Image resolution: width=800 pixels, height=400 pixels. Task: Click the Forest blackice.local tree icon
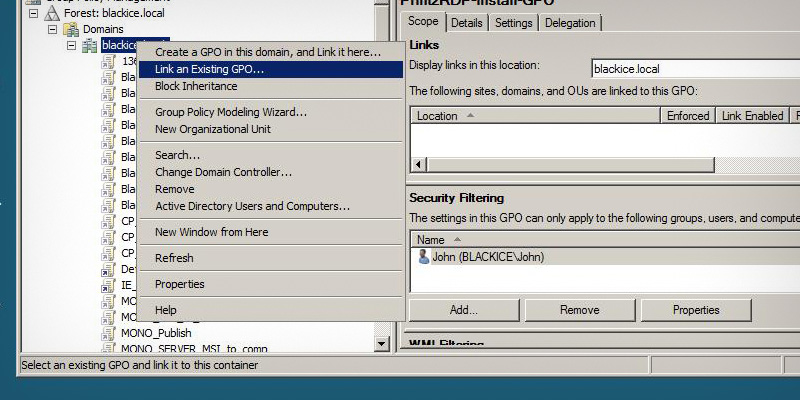pos(53,15)
